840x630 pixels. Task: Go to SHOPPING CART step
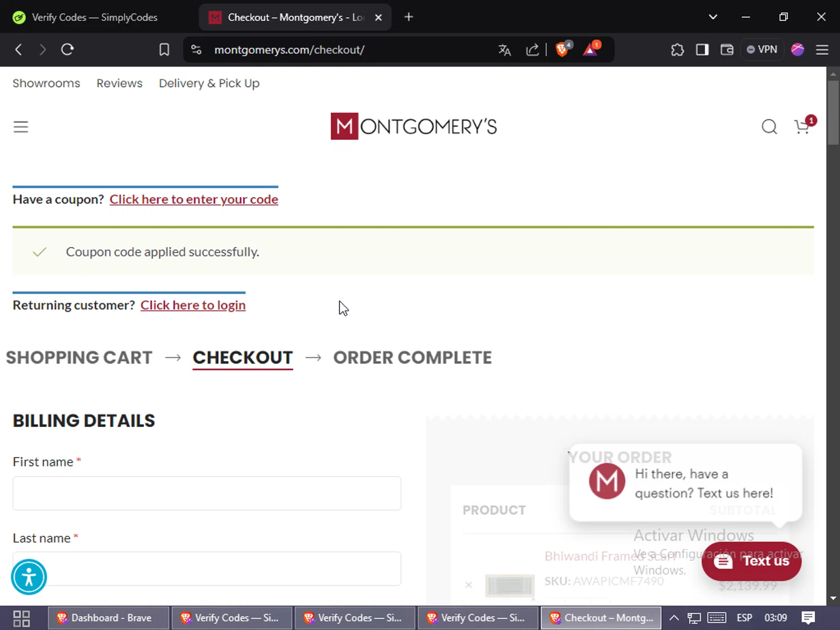coord(79,357)
